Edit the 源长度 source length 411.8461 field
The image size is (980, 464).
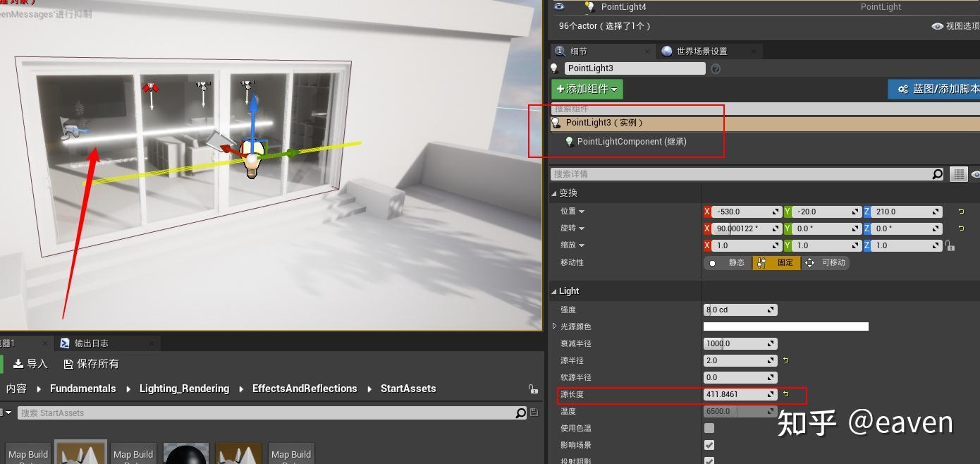pyautogui.click(x=740, y=394)
